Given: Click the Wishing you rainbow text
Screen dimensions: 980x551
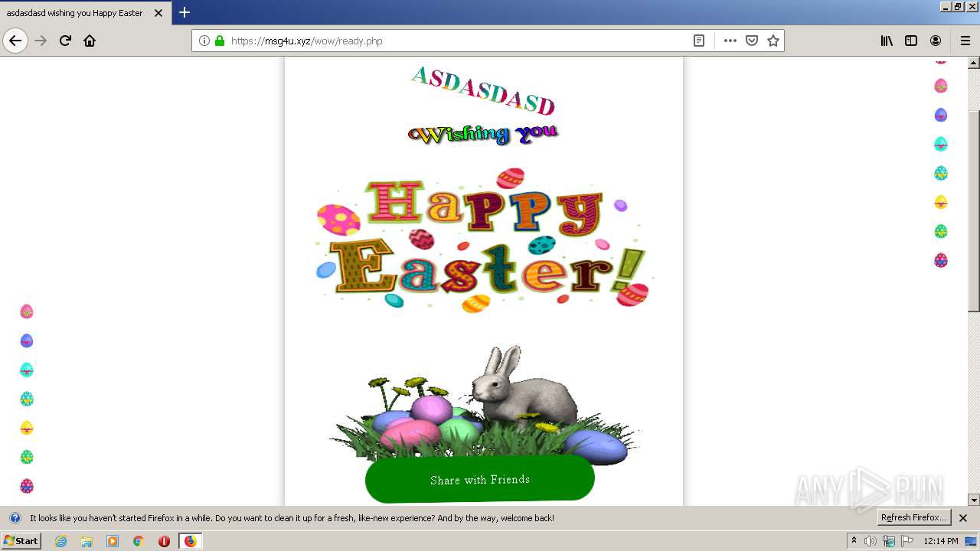Looking at the screenshot, I should (x=482, y=135).
